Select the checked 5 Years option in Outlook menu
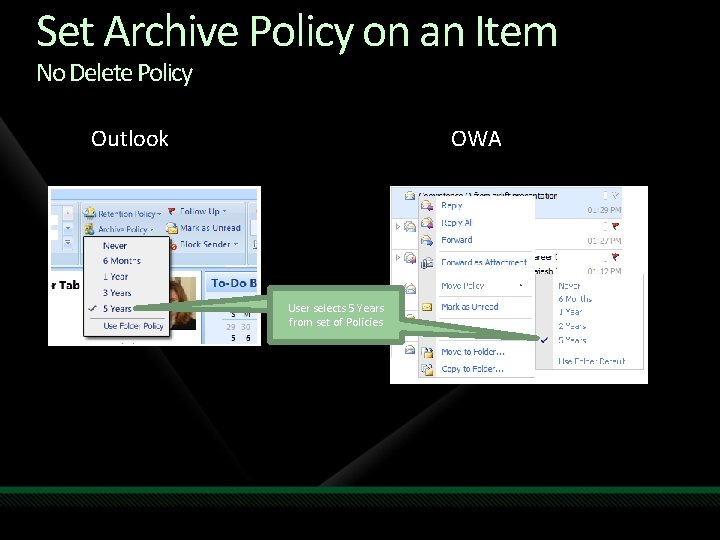 coord(117,309)
